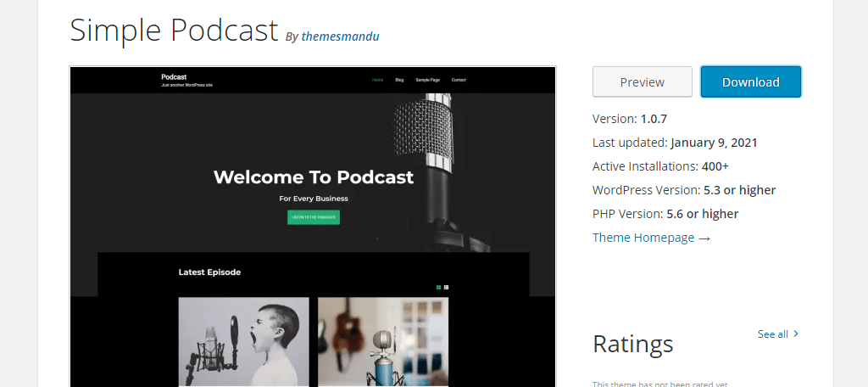
Task: Select the grid view icon under Latest Episode
Action: coord(438,287)
